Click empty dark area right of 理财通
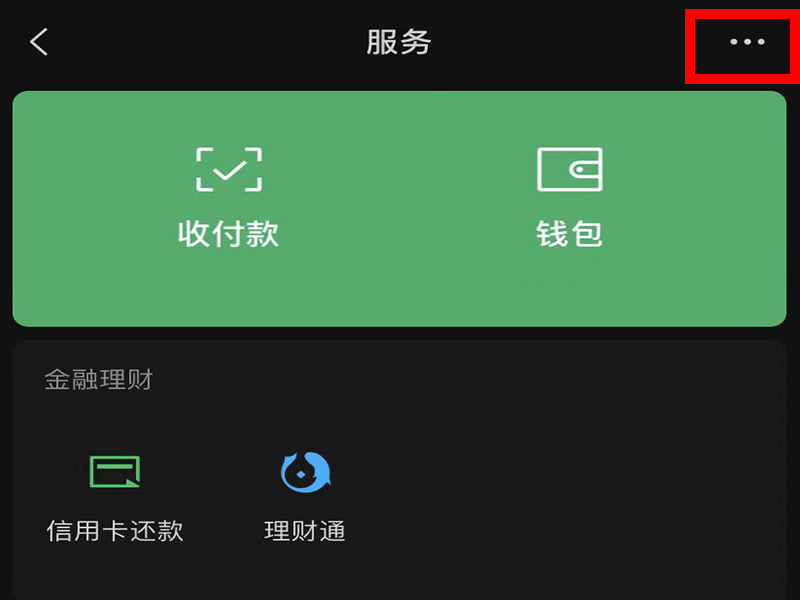 tap(561, 495)
